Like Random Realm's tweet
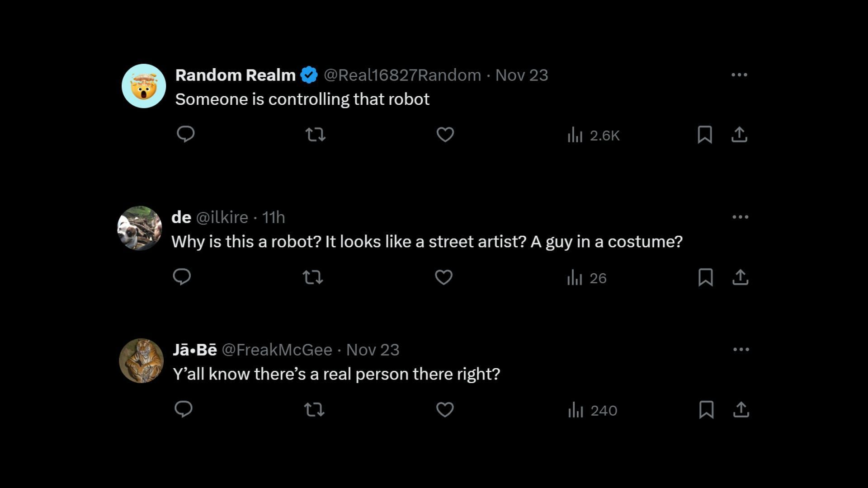The image size is (868, 488). click(x=445, y=135)
